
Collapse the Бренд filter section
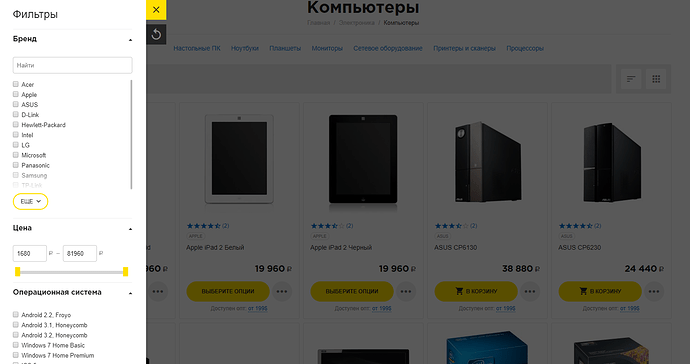130,40
